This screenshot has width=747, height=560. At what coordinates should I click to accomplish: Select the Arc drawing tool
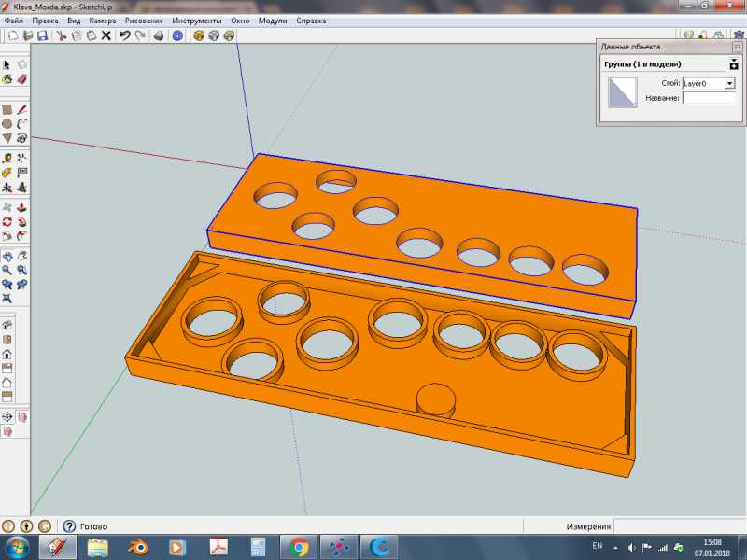click(21, 124)
